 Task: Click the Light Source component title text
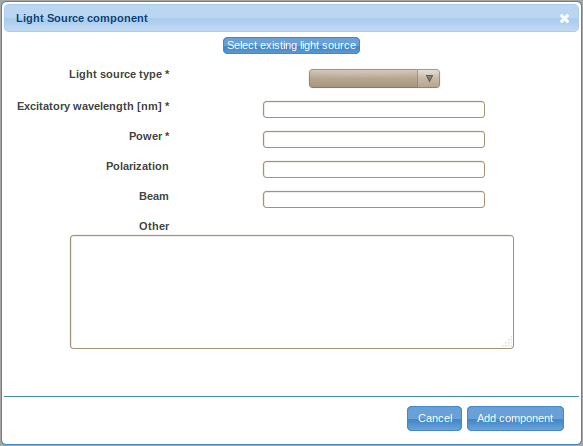coord(82,18)
